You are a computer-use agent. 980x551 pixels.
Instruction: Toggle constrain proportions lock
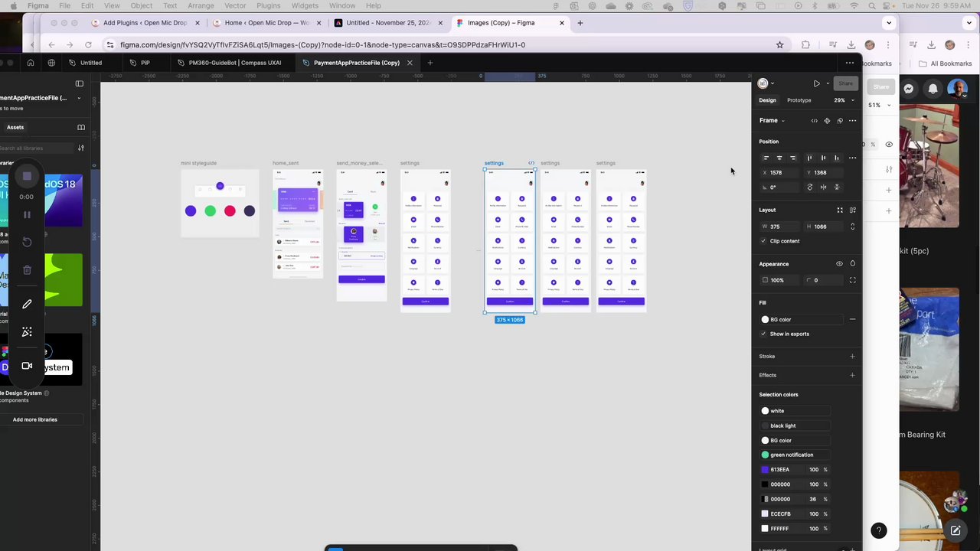coord(853,227)
